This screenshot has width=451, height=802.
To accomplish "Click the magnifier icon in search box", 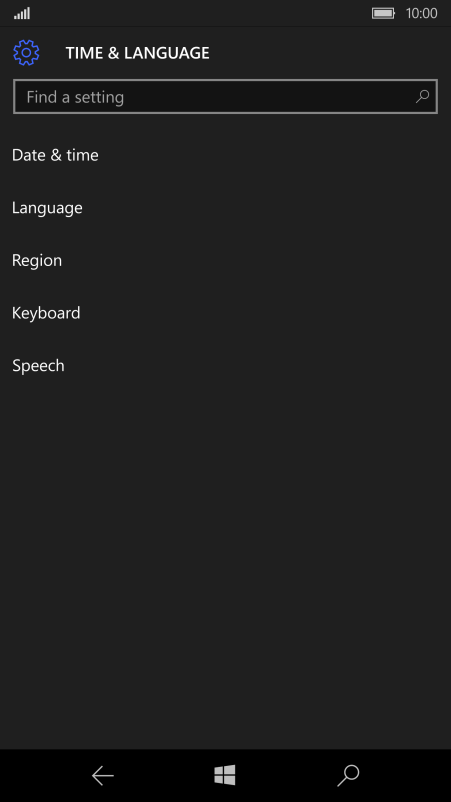I will point(422,96).
